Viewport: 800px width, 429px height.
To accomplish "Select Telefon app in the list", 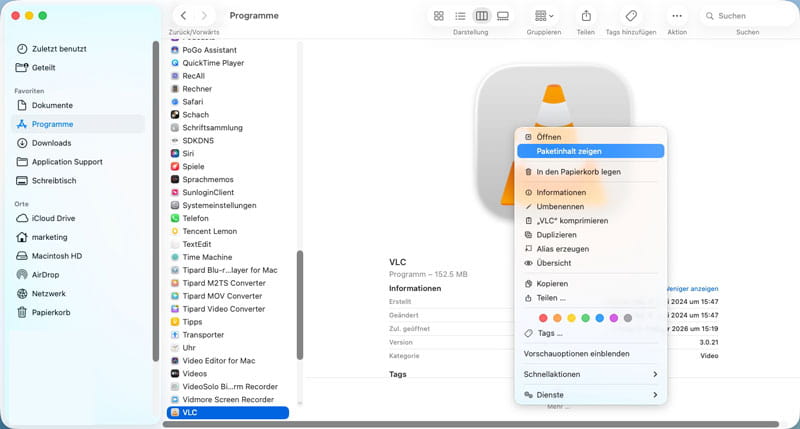I will point(195,218).
